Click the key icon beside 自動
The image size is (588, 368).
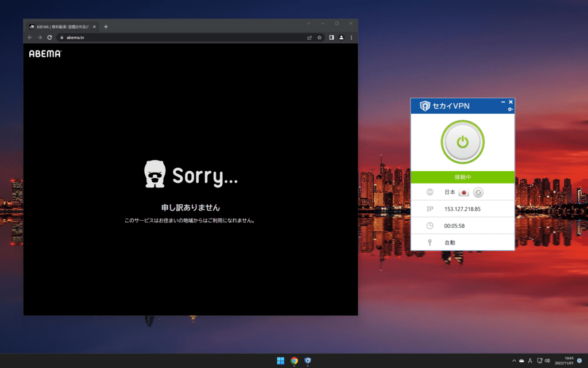coord(430,243)
